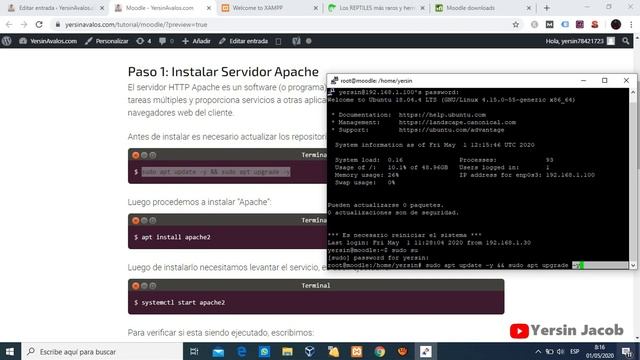The image size is (640, 360).
Task: Open the WordPress admin bar search icon
Action: [x=626, y=41]
